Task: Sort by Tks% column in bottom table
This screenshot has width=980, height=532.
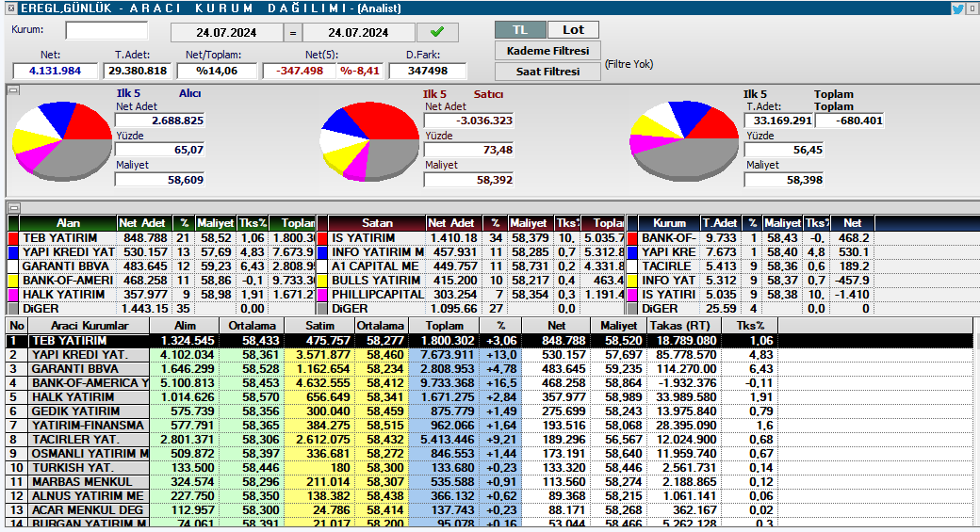Action: (750, 325)
